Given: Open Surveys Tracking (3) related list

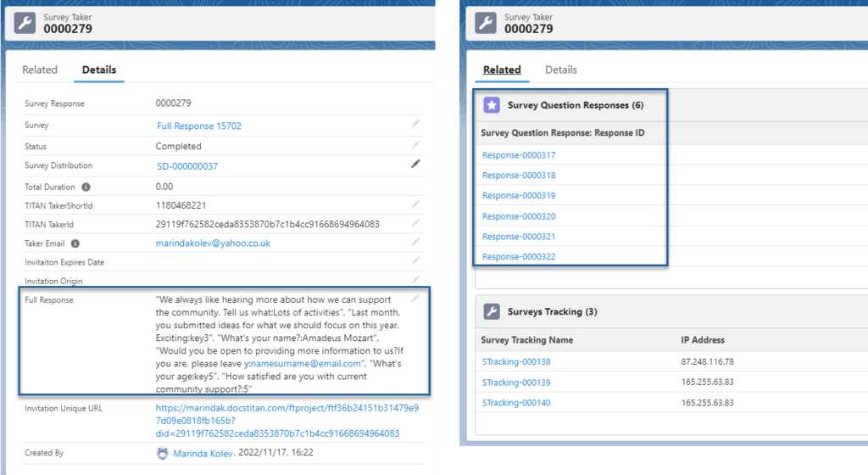Looking at the screenshot, I should pyautogui.click(x=552, y=311).
